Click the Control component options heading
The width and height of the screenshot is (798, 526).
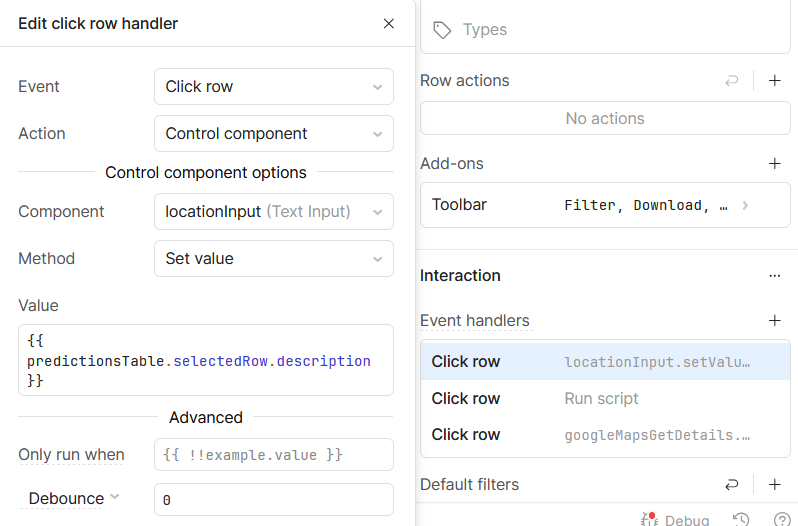pos(206,172)
